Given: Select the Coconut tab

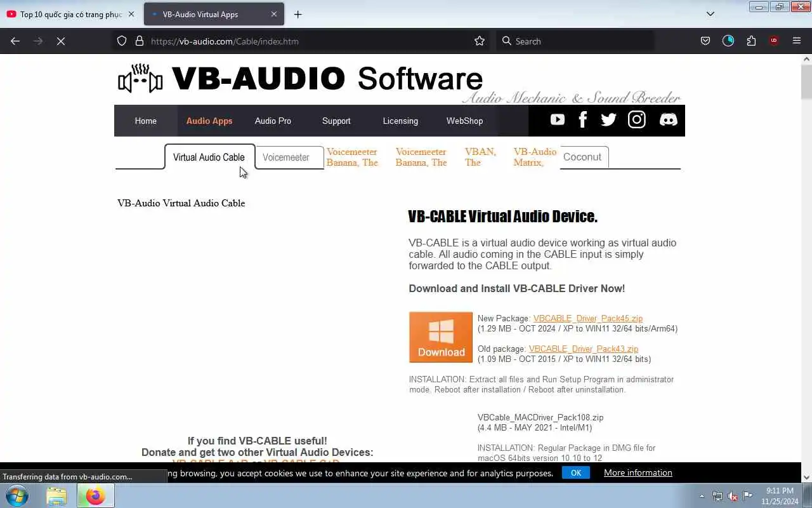Looking at the screenshot, I should (582, 157).
